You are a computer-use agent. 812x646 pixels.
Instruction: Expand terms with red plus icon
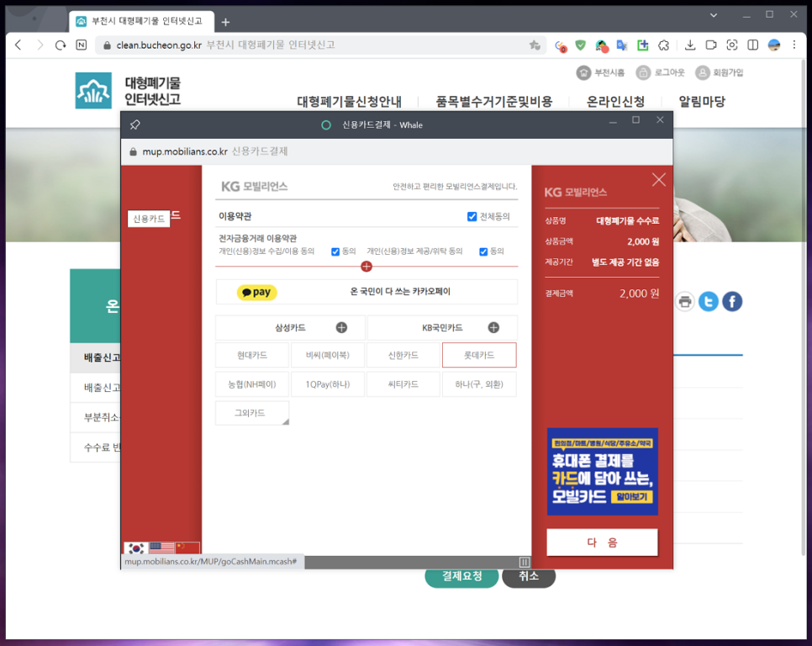tap(366, 267)
